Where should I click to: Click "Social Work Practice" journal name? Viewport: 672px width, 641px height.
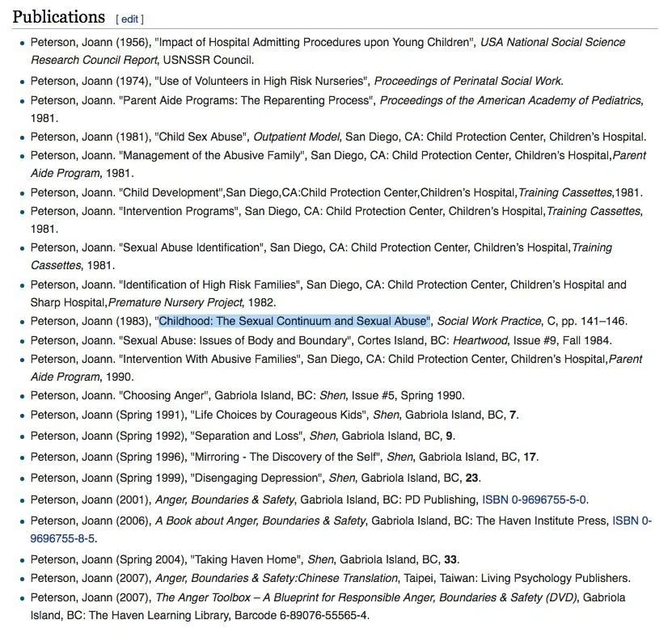pyautogui.click(x=489, y=321)
